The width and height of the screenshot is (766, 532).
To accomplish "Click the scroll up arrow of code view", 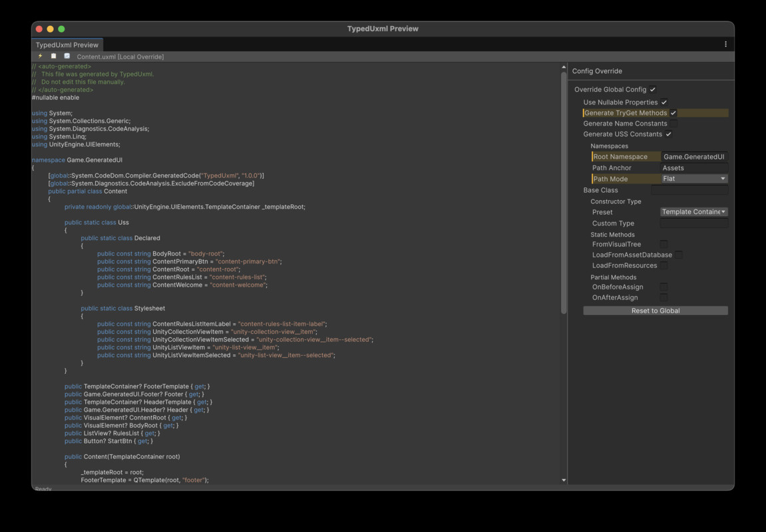I will (x=563, y=67).
